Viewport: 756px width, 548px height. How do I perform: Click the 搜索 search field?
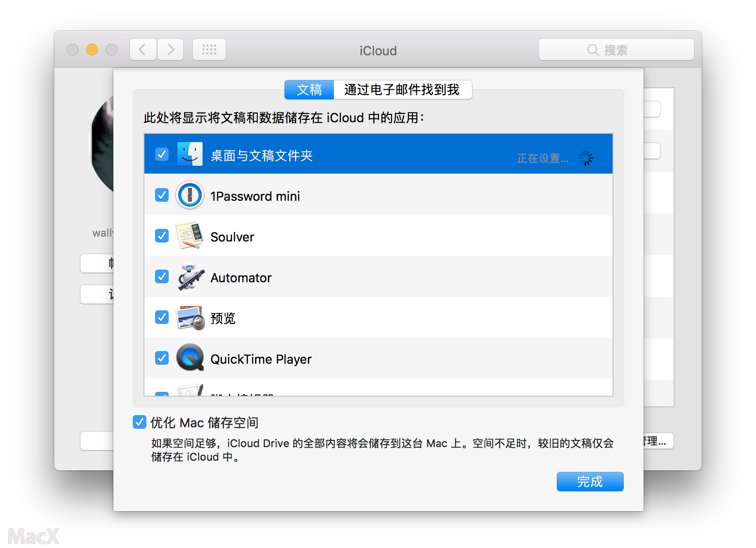[616, 49]
